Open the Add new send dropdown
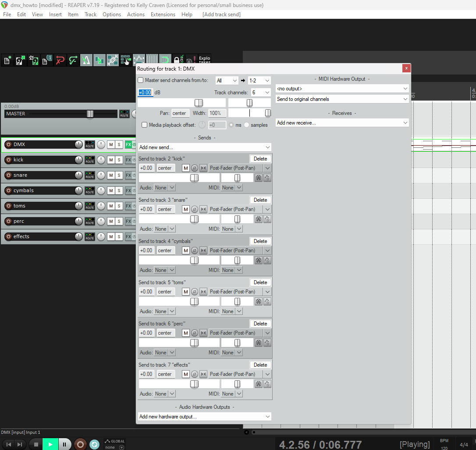Viewport: 476px width, 450px height. coord(205,147)
